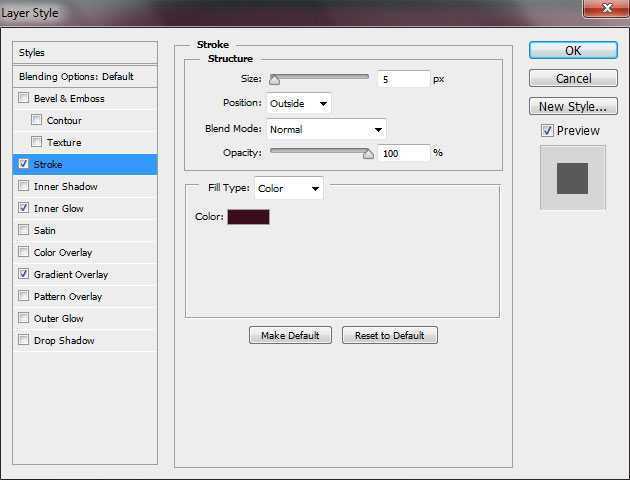Close the Layer Style dialog

607,8
